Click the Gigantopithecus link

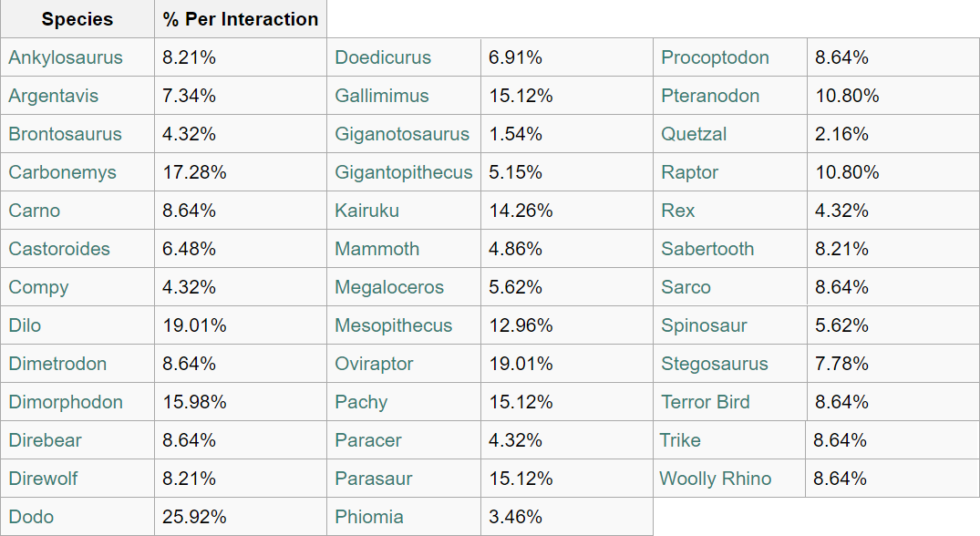pos(404,172)
